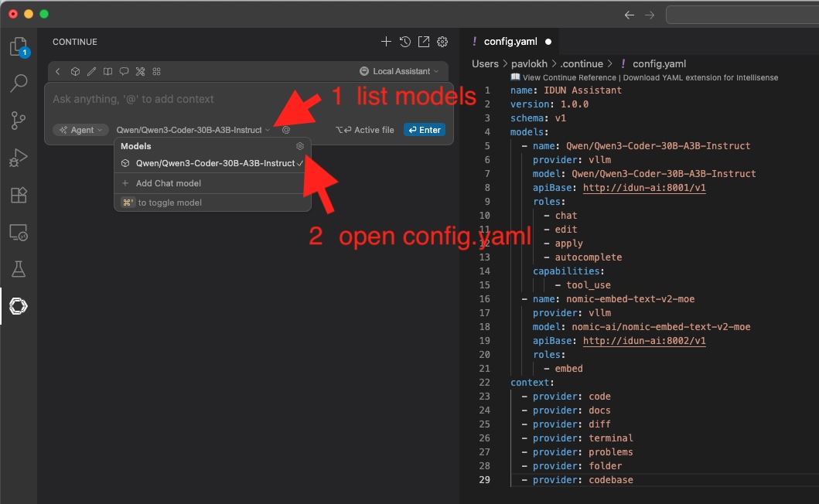This screenshot has width=819, height=504.
Task: Select the Continue extension icon in activity bar
Action: point(19,306)
